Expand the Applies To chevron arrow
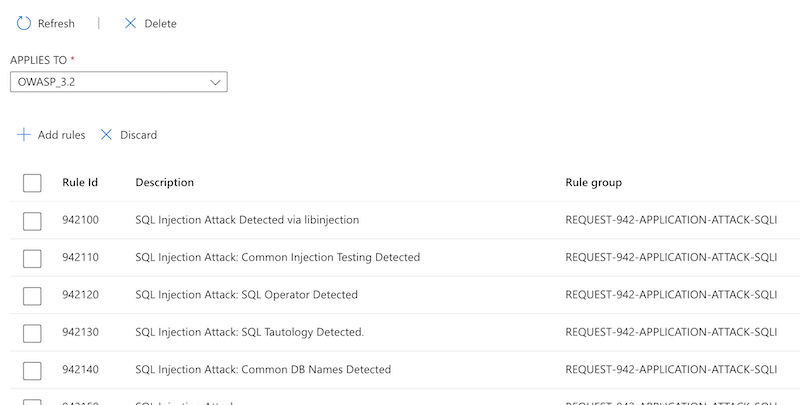This screenshot has width=800, height=405. pos(215,82)
